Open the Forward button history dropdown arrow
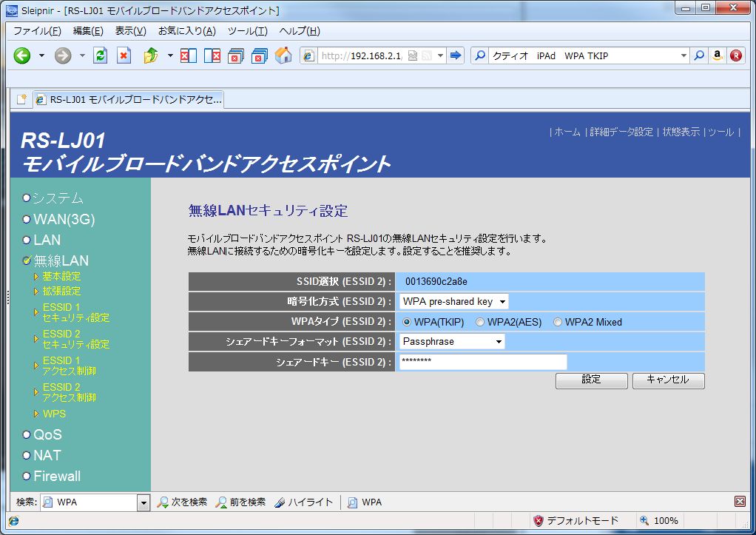Viewport: 756px width, 535px height. coord(82,56)
